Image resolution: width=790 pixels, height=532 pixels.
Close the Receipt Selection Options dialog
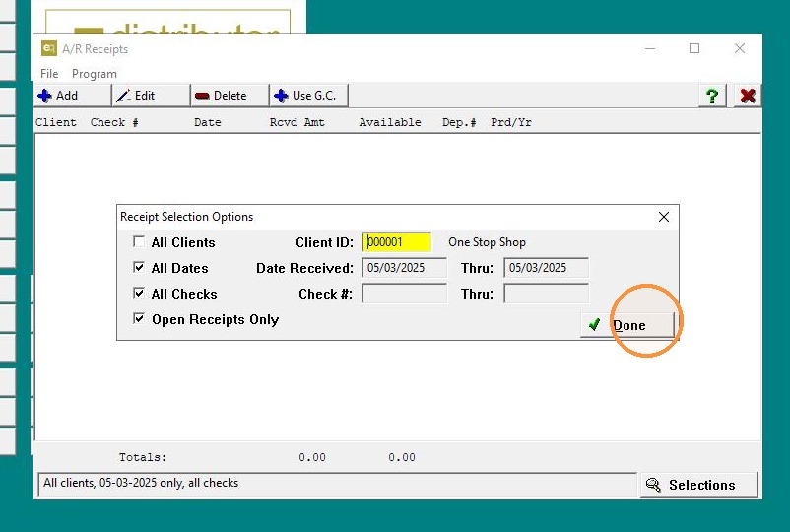664,217
